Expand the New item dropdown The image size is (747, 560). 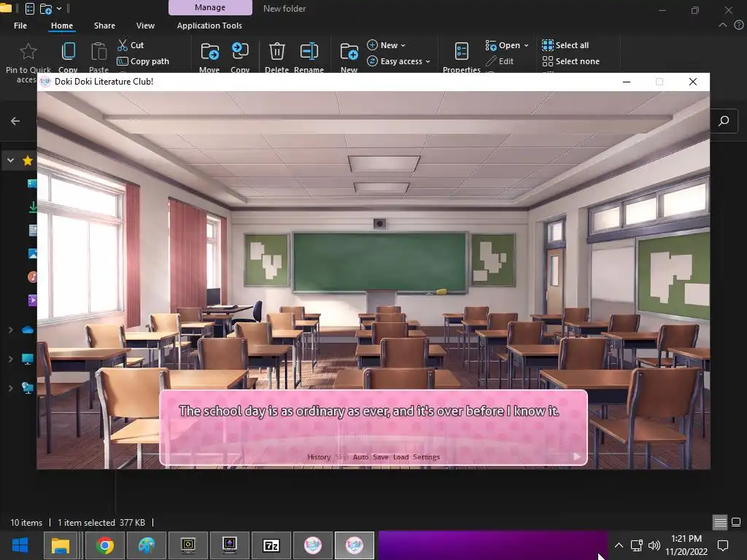pyautogui.click(x=387, y=45)
